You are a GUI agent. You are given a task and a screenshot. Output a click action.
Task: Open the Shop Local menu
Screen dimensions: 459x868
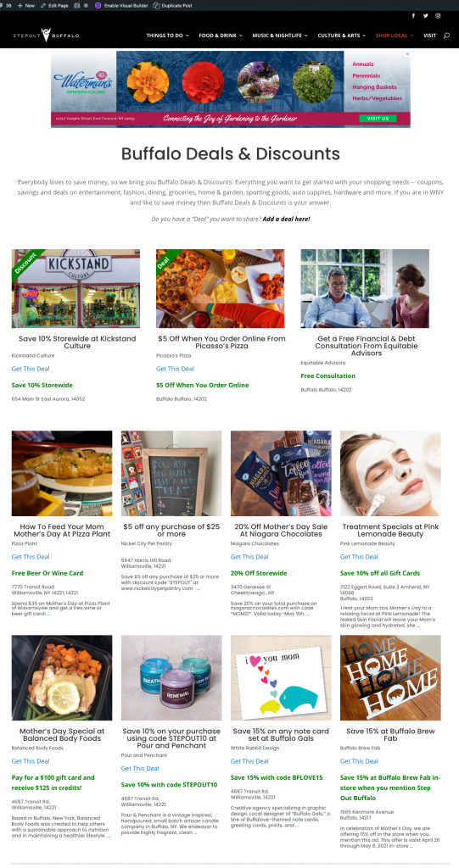point(395,36)
